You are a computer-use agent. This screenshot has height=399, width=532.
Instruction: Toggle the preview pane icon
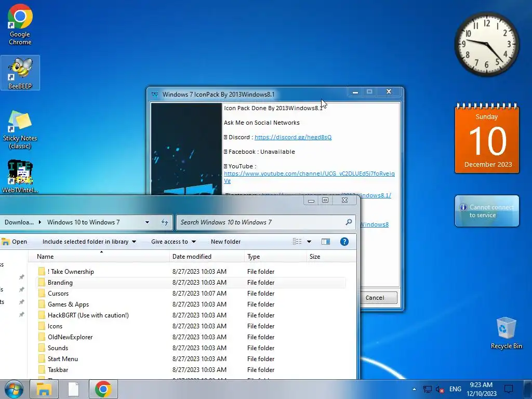click(326, 242)
